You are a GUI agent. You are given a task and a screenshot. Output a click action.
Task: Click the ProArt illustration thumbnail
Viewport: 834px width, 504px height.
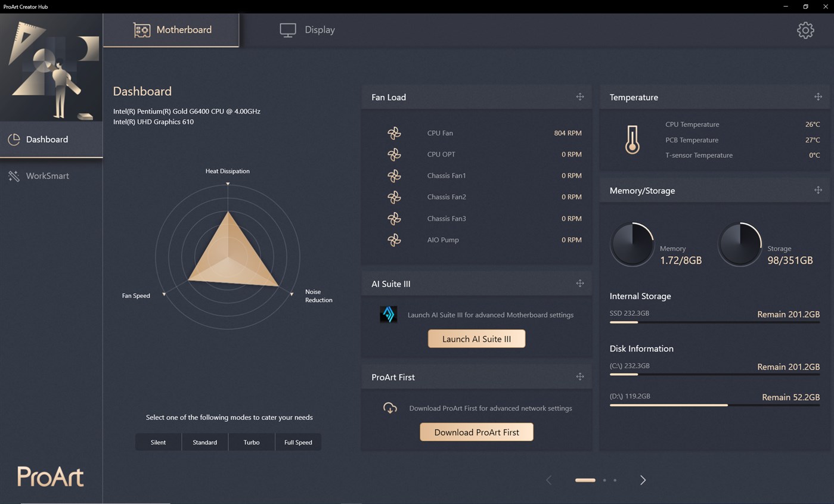pos(51,68)
